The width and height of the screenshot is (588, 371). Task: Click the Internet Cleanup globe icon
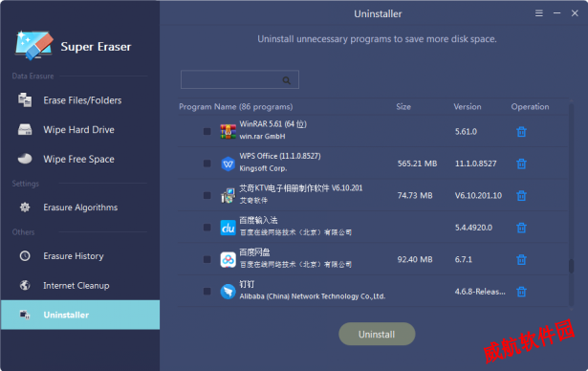tap(25, 286)
